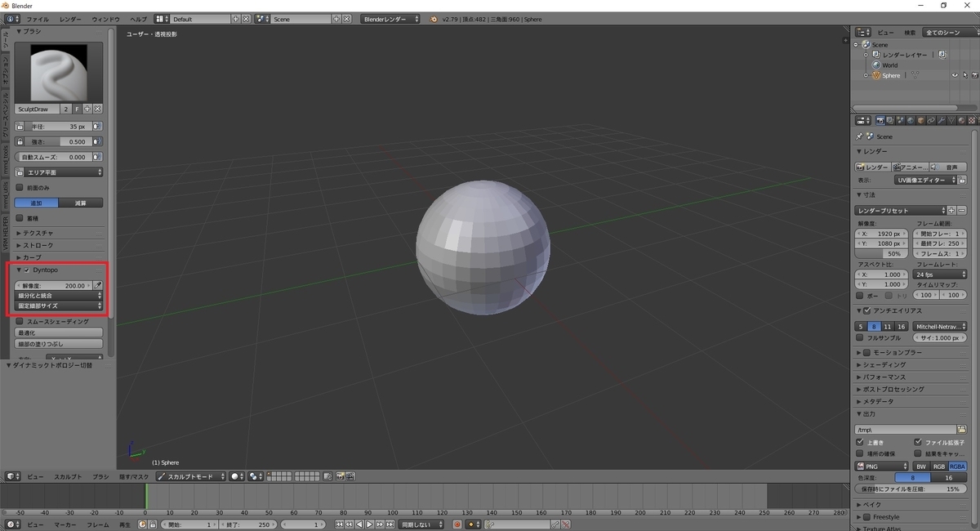This screenshot has height=531, width=980.
Task: Toggle the anti-aliasing checkbox
Action: [867, 311]
